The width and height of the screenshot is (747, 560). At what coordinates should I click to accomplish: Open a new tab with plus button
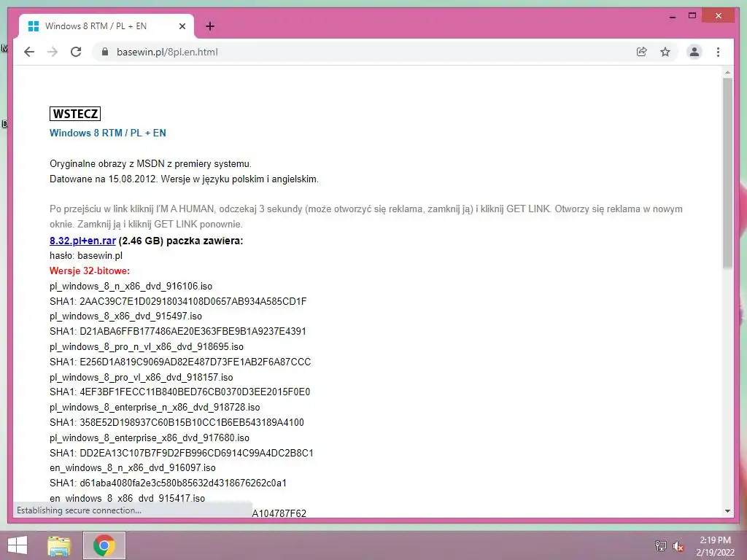tap(209, 26)
